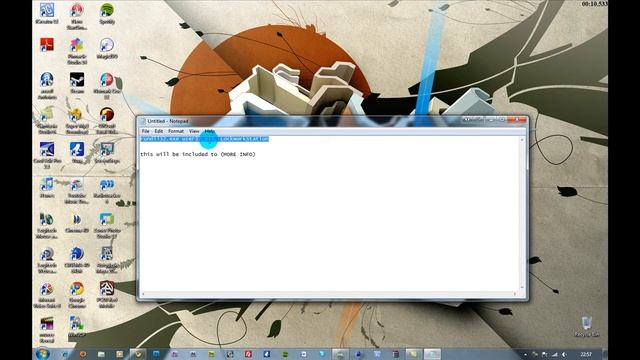The image size is (640, 360).
Task: Minimize the Notepad window
Action: tap(491, 120)
